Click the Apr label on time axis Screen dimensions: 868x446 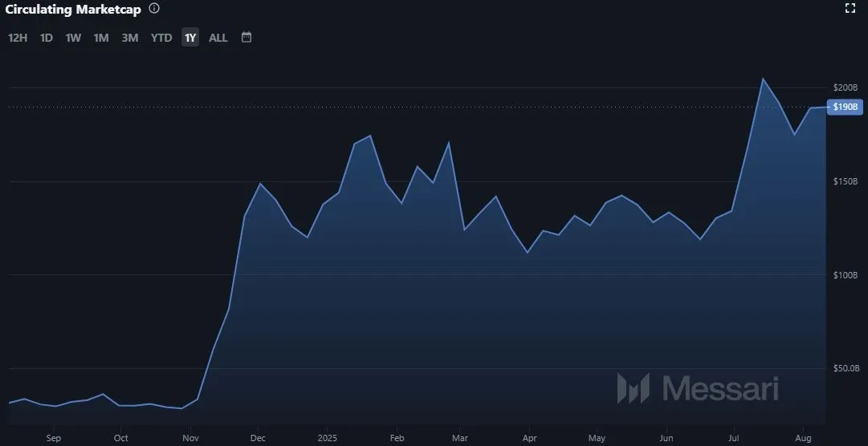(x=529, y=438)
